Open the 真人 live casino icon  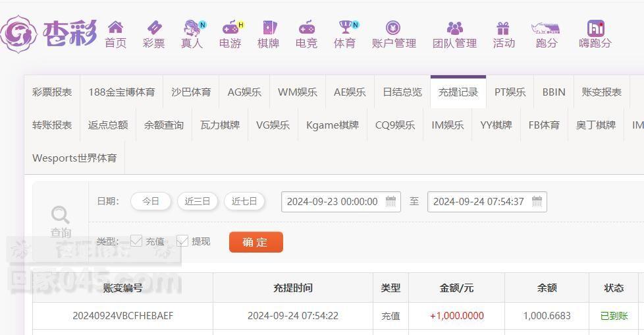(193, 27)
